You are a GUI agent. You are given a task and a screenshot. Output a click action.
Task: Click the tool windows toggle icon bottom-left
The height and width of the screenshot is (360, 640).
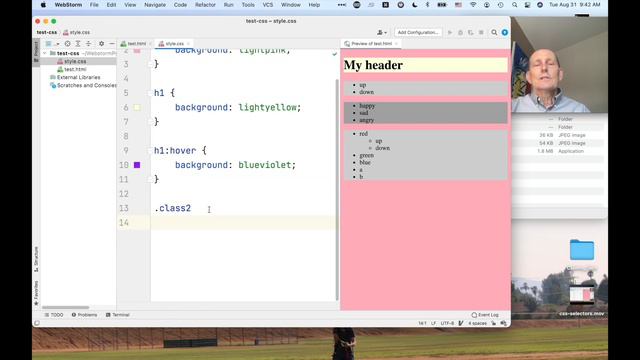pos(37,323)
